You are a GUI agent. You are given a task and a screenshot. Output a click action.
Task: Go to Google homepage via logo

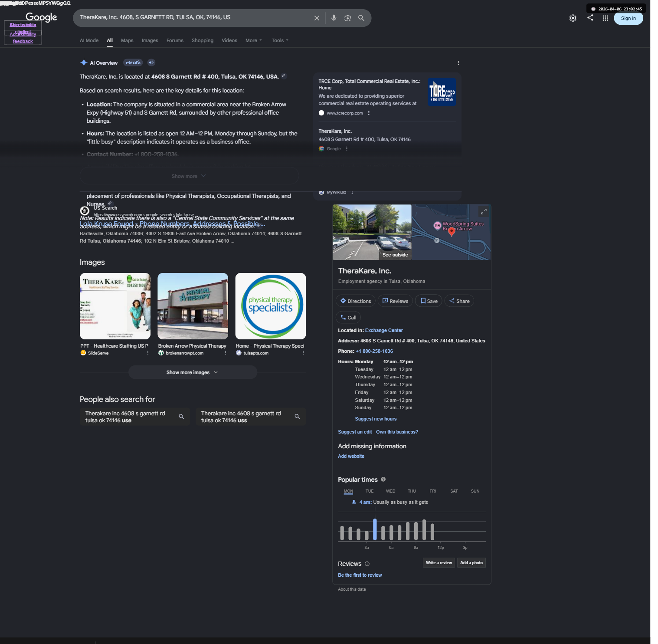point(41,17)
